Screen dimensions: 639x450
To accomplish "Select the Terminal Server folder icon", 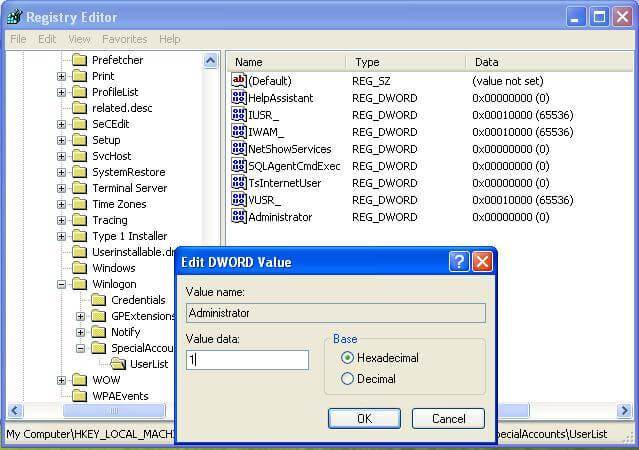I will [x=80, y=188].
